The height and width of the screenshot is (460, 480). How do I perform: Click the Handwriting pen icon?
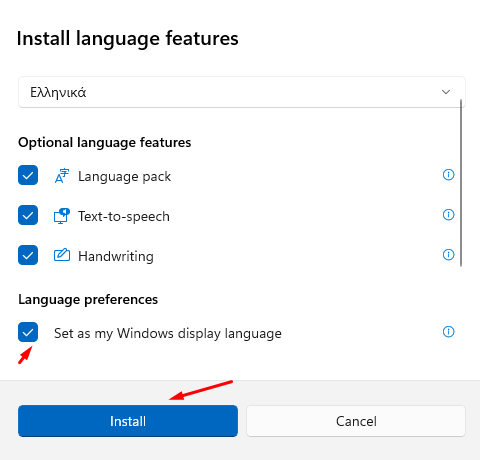[62, 255]
